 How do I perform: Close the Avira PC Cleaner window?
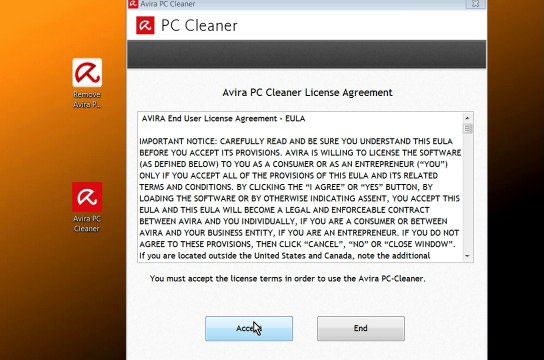pyautogui.click(x=475, y=4)
